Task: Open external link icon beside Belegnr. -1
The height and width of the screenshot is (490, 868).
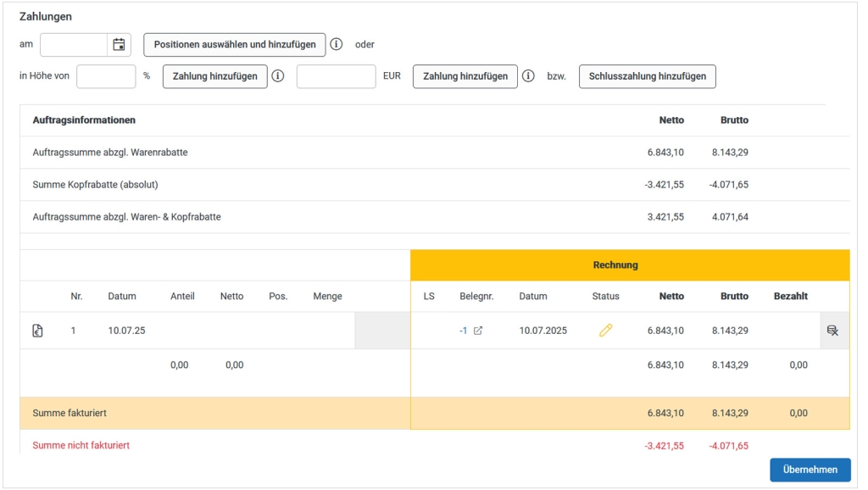Action: coord(478,331)
